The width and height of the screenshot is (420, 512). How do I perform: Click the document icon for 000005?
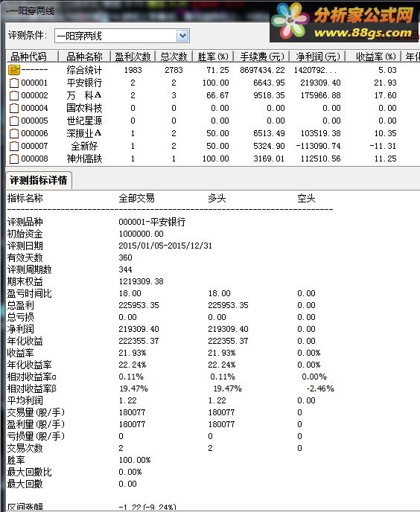click(14, 121)
